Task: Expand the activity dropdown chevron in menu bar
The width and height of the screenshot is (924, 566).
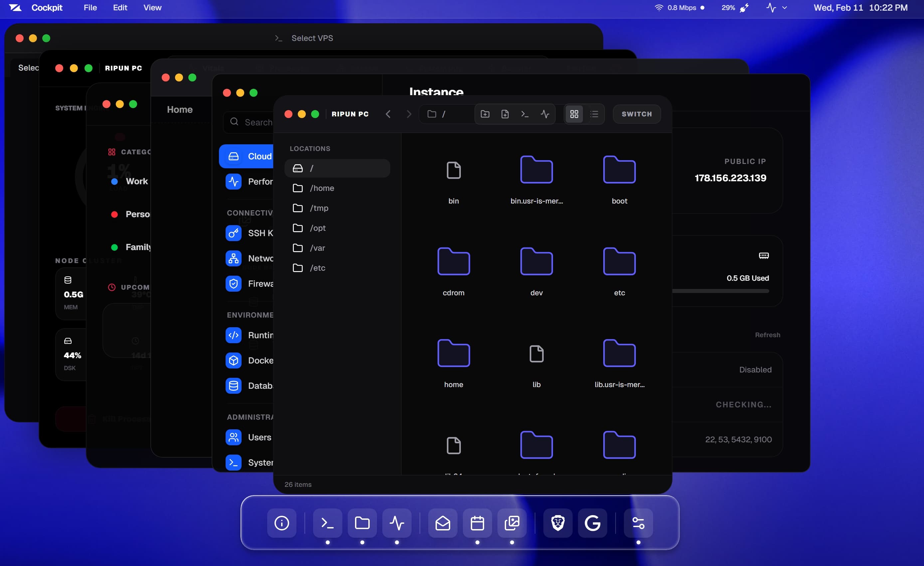Action: tap(785, 8)
